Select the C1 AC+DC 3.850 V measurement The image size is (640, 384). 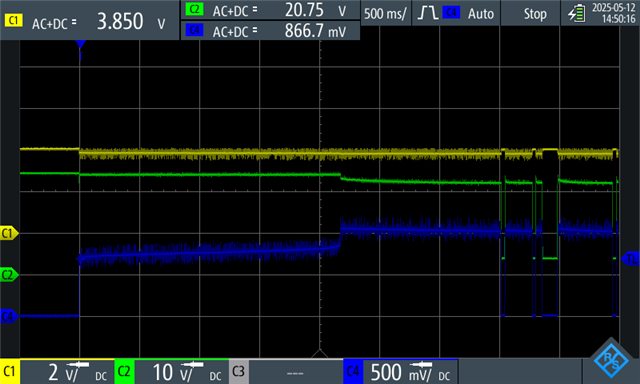pyautogui.click(x=90, y=21)
